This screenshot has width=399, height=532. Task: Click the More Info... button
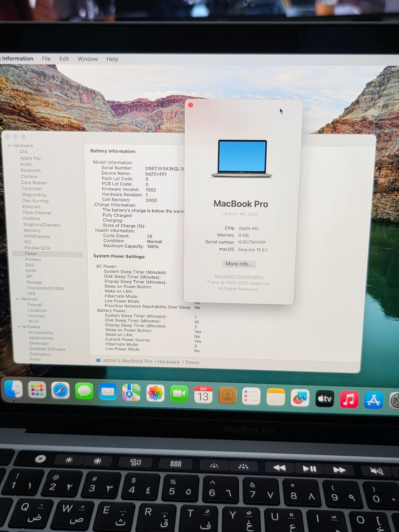click(x=239, y=264)
